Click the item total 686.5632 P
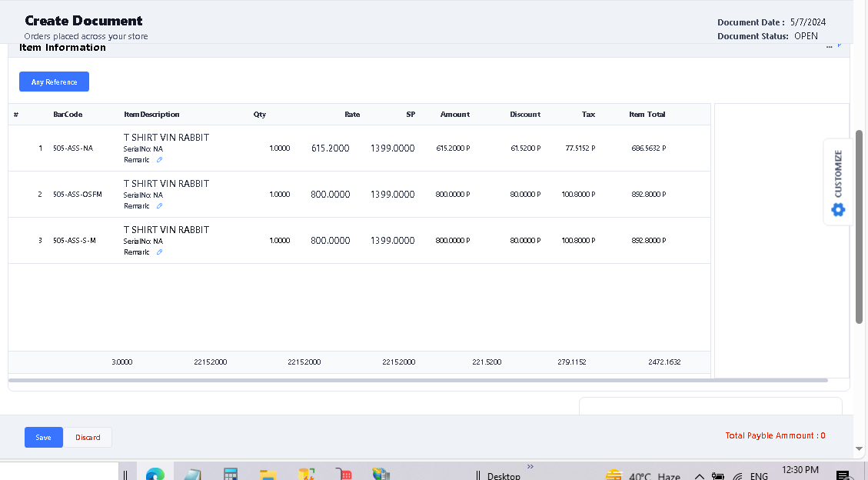The image size is (868, 480). 649,148
